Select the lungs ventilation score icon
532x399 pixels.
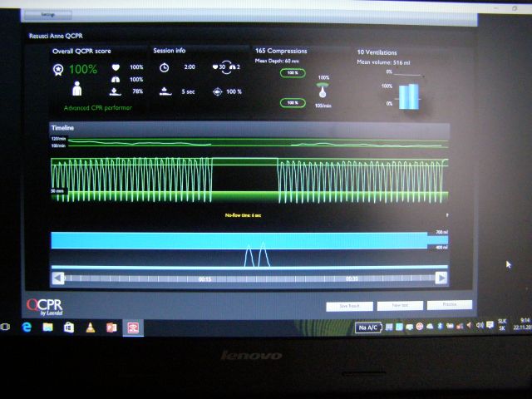coord(116,79)
